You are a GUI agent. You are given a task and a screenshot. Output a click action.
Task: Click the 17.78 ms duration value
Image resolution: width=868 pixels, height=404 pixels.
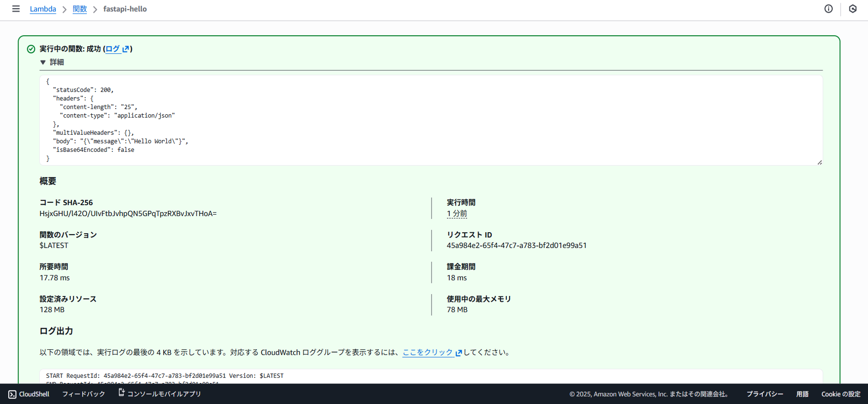pos(55,277)
